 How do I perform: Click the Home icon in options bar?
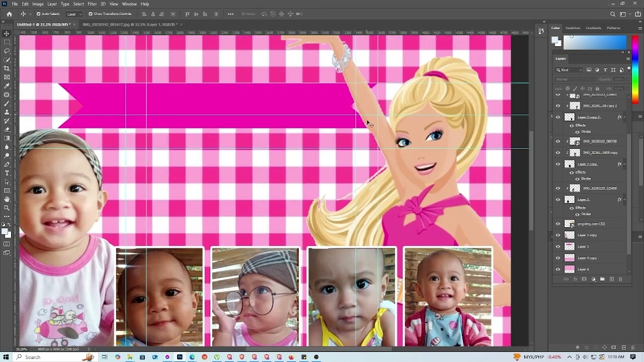click(9, 14)
